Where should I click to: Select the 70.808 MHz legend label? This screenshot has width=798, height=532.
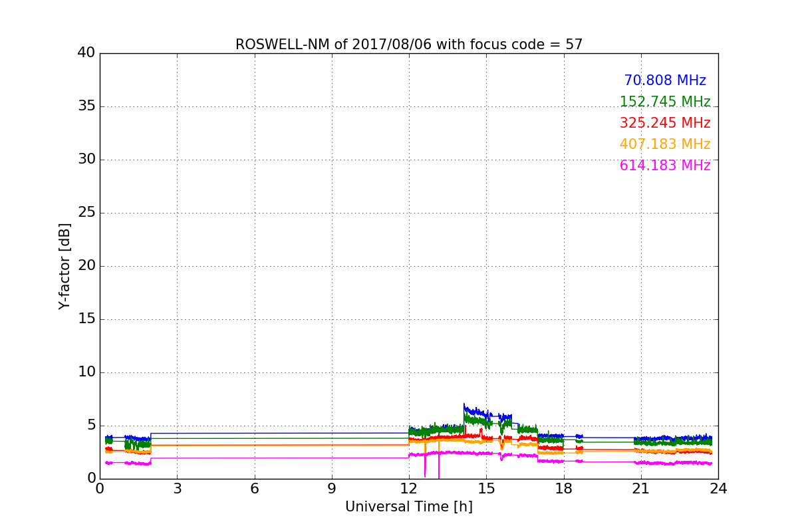[665, 80]
